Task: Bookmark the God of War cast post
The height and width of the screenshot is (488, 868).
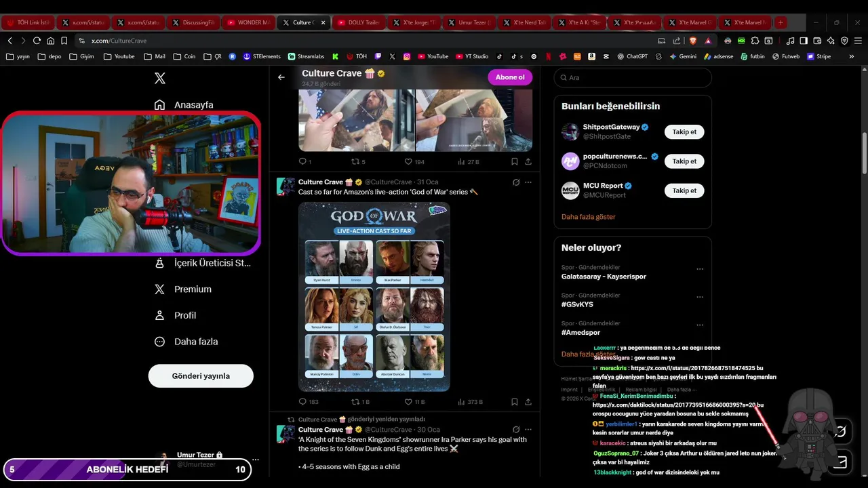Action: click(515, 402)
